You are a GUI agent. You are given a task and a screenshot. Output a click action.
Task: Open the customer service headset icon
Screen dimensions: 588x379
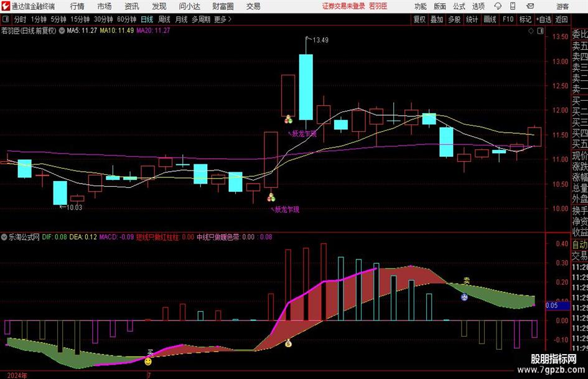[498, 6]
